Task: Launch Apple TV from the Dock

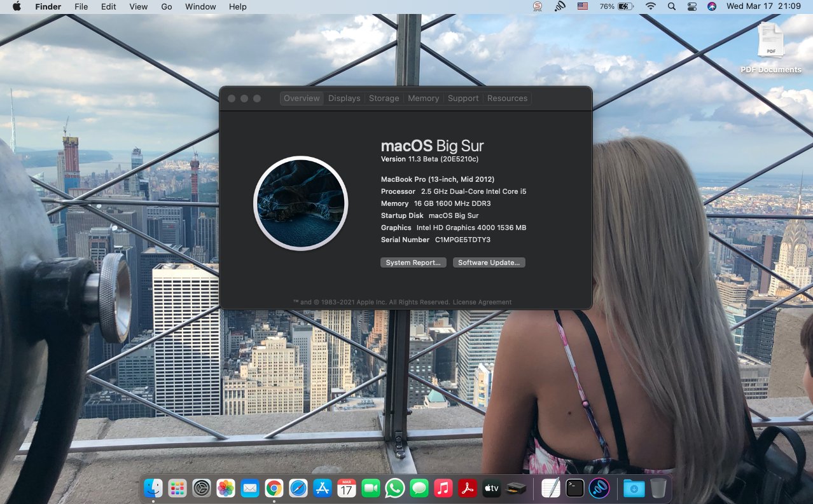Action: [x=492, y=488]
